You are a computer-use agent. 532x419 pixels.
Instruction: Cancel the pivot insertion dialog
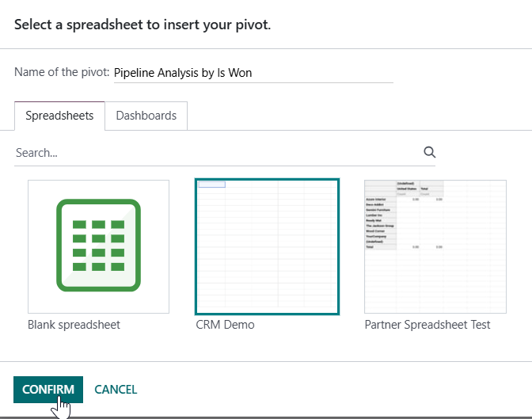click(116, 390)
